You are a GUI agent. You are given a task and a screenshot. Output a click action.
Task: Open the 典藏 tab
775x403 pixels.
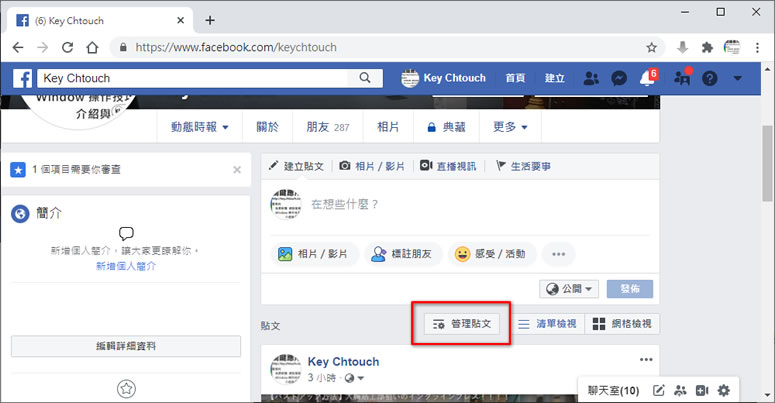click(x=446, y=127)
